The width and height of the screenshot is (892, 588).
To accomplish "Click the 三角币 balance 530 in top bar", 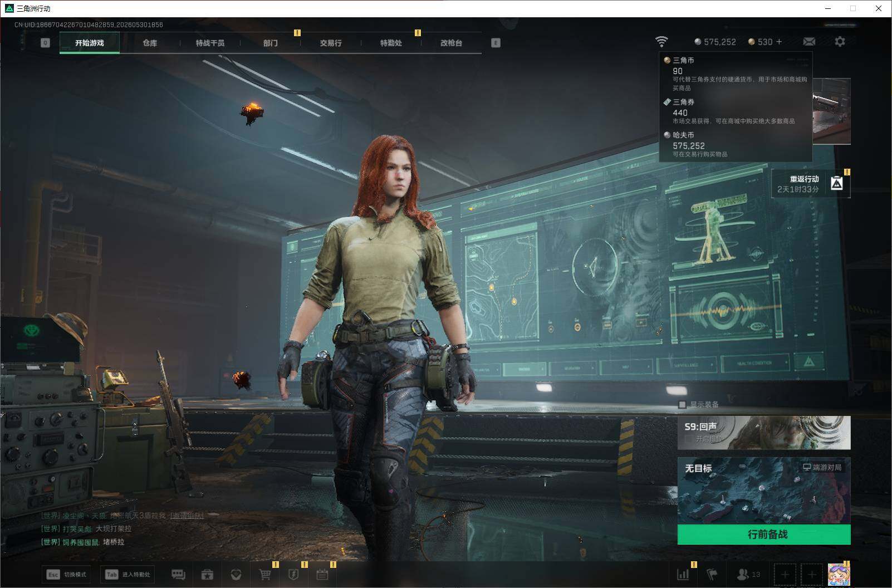I will (x=760, y=42).
